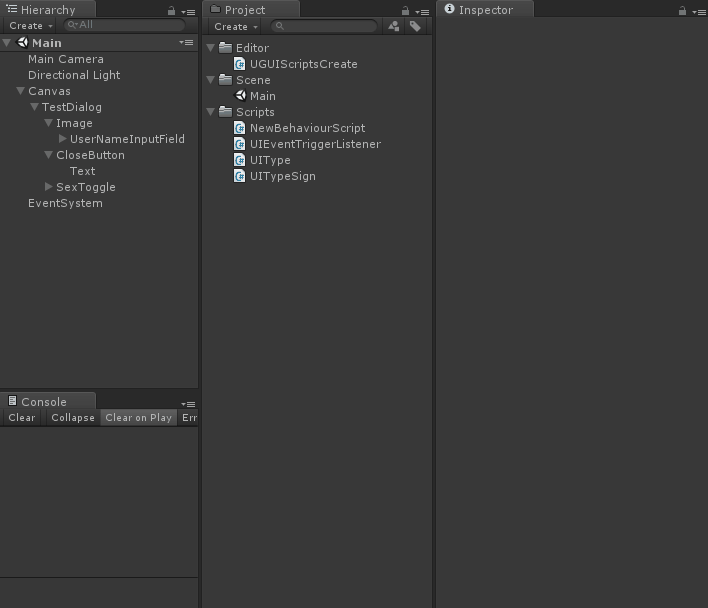This screenshot has width=708, height=608.
Task: Open the Hierarchy panel options menu icon
Action: [x=188, y=12]
